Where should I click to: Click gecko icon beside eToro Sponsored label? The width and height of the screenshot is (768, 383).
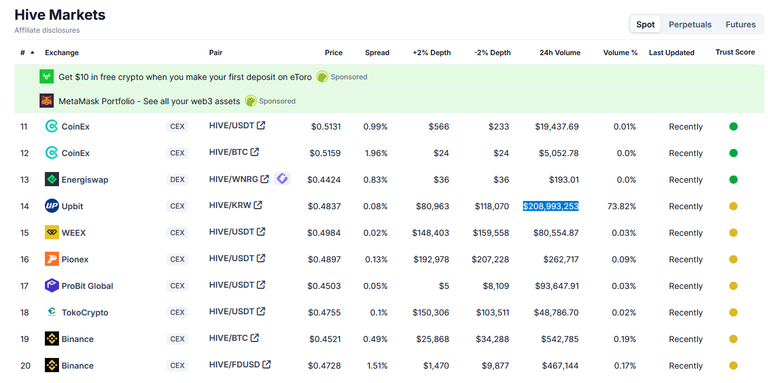tap(322, 76)
